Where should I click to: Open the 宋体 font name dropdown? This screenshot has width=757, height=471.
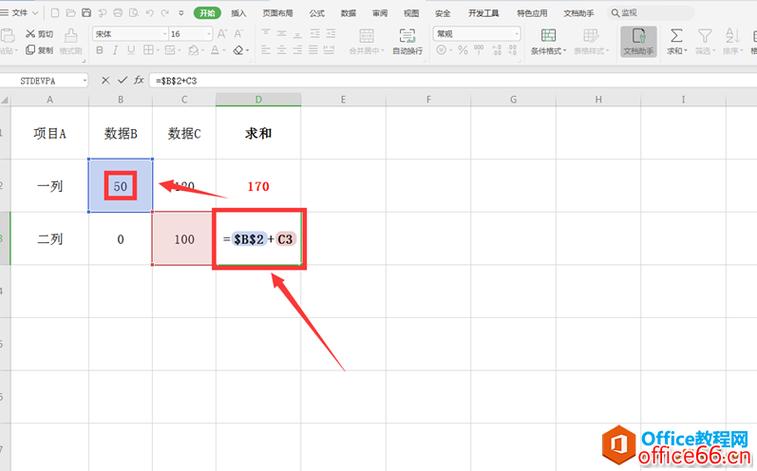tap(165, 34)
